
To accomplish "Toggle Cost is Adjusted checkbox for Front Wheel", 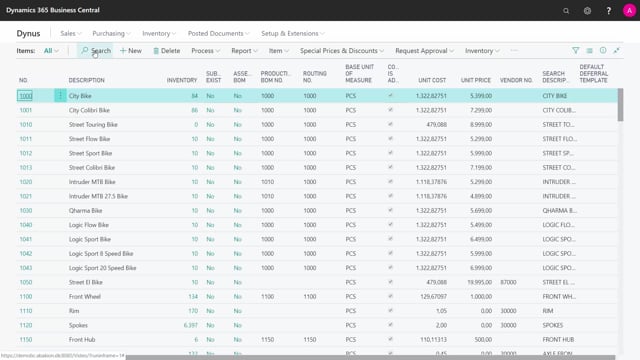I will click(x=391, y=296).
